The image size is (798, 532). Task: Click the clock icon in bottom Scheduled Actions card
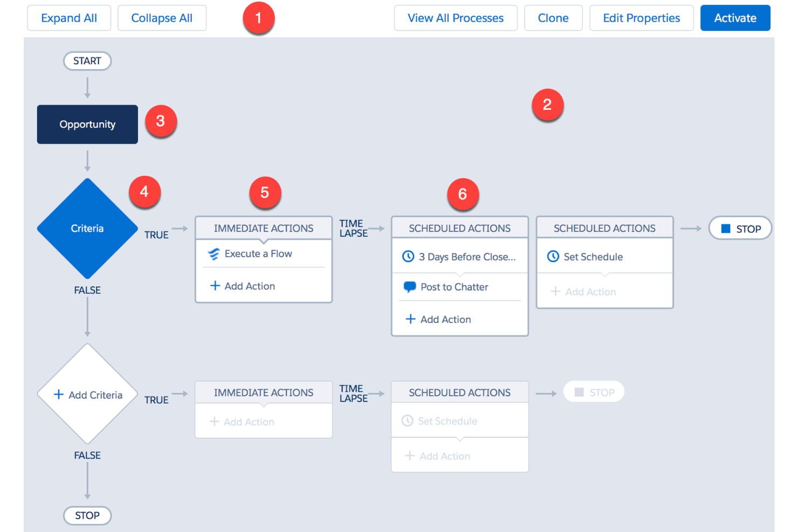[x=408, y=421]
